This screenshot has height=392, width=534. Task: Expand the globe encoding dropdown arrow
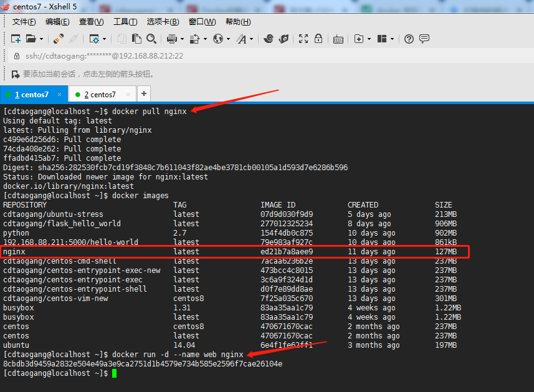click(228, 39)
